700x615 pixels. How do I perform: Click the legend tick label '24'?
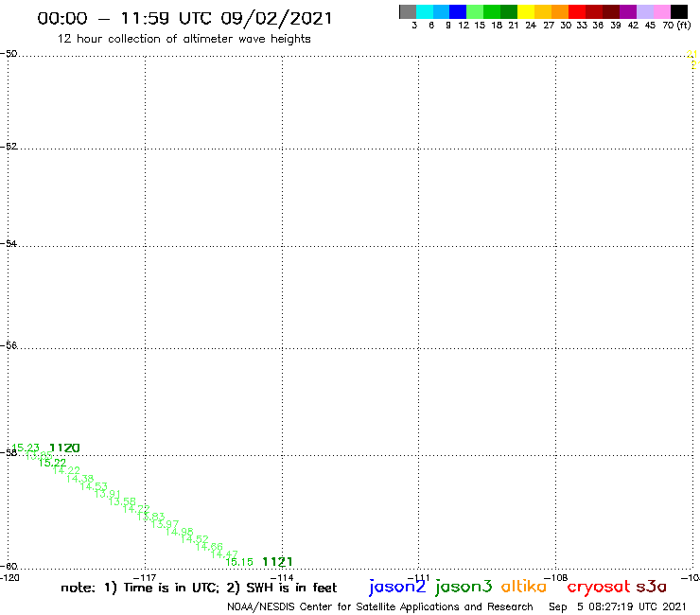pos(531,26)
